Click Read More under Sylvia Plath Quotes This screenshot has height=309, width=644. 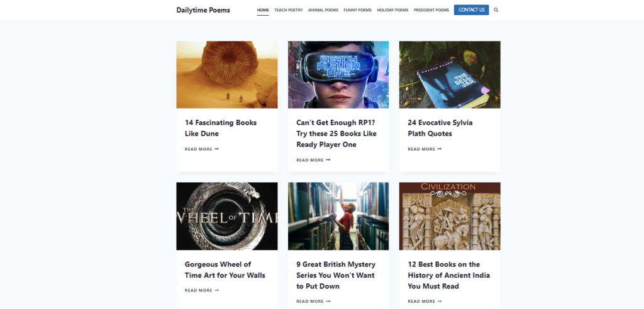pos(425,149)
